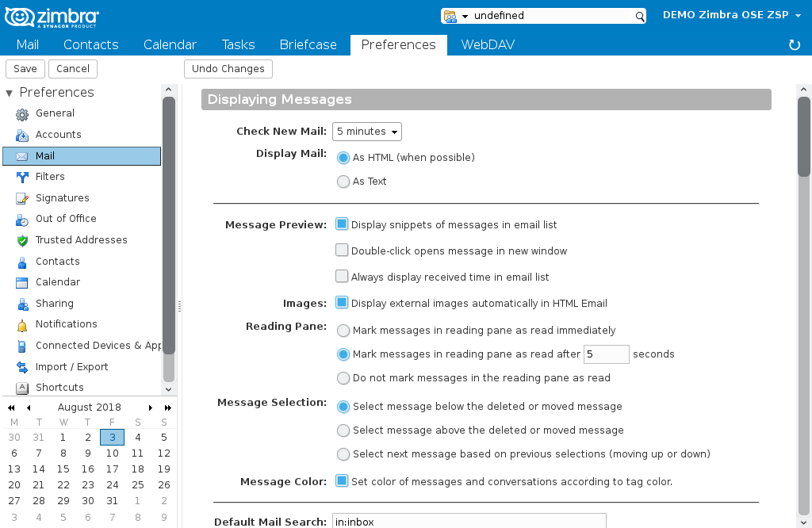Click the Undo Changes button
This screenshot has height=528, width=812.
[228, 69]
